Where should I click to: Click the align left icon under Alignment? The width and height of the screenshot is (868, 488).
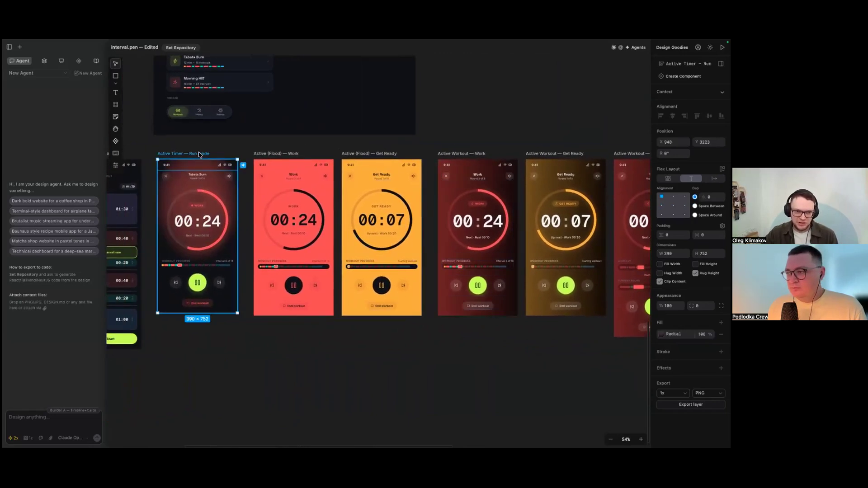pyautogui.click(x=660, y=116)
